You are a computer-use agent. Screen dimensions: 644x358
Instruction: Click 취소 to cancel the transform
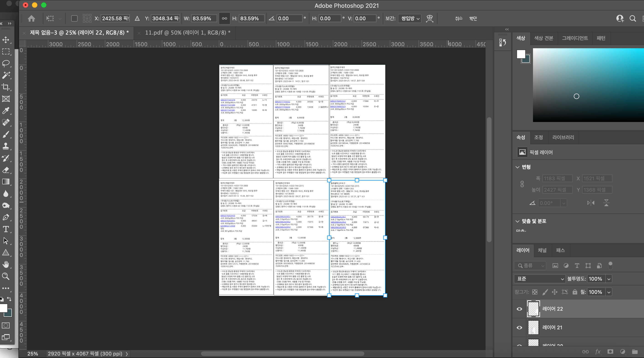pyautogui.click(x=458, y=18)
